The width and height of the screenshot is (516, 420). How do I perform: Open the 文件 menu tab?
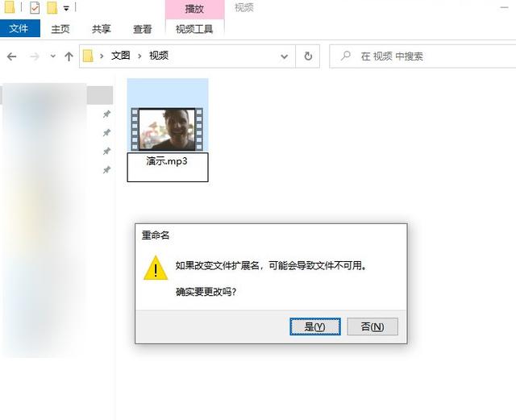pyautogui.click(x=19, y=28)
